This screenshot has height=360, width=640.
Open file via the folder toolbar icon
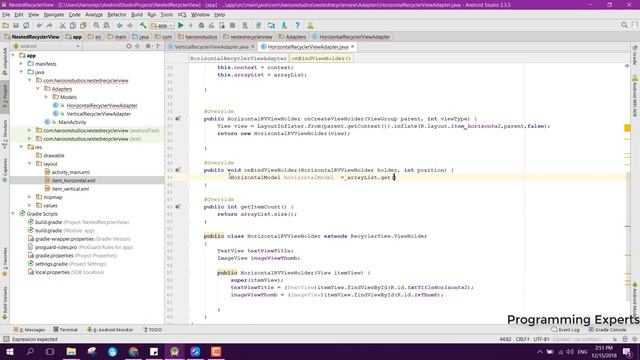pos(5,25)
